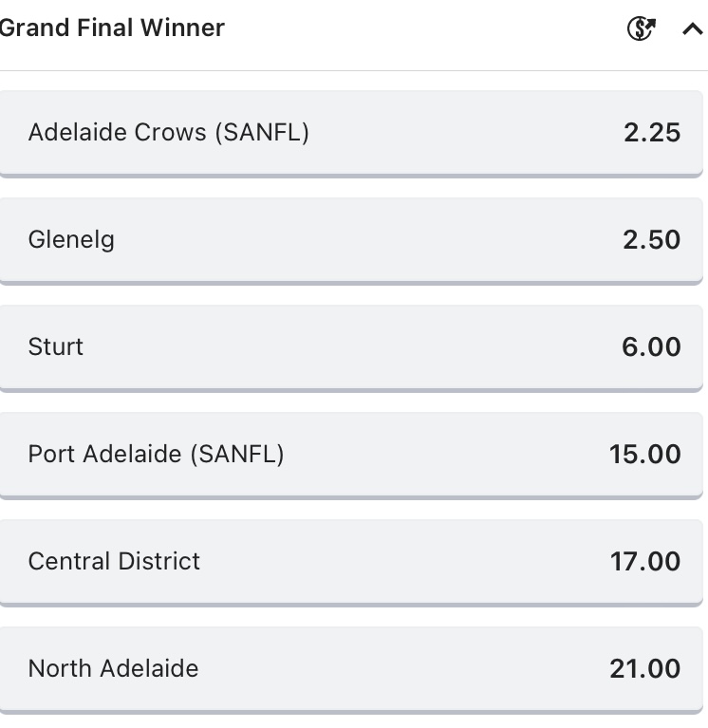Collapse the Grand Final Winner market
The height and width of the screenshot is (728, 708).
pos(692,29)
